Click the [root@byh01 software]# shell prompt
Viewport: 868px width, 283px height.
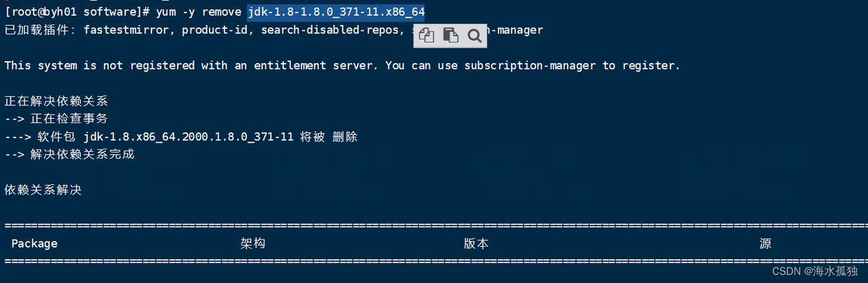pyautogui.click(x=77, y=12)
